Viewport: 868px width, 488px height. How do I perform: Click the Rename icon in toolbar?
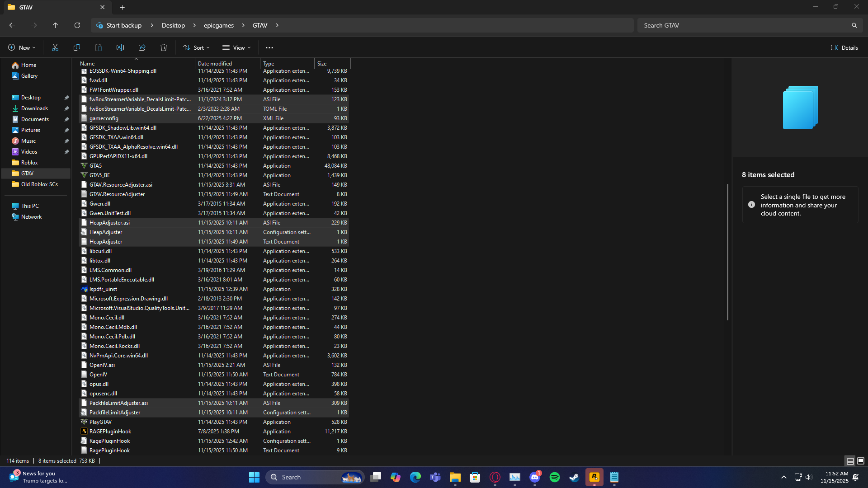tap(120, 47)
